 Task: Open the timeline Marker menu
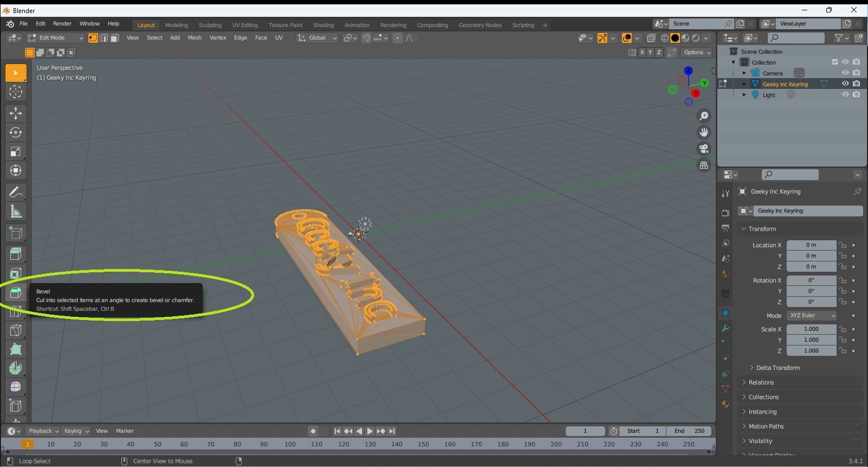(125, 431)
